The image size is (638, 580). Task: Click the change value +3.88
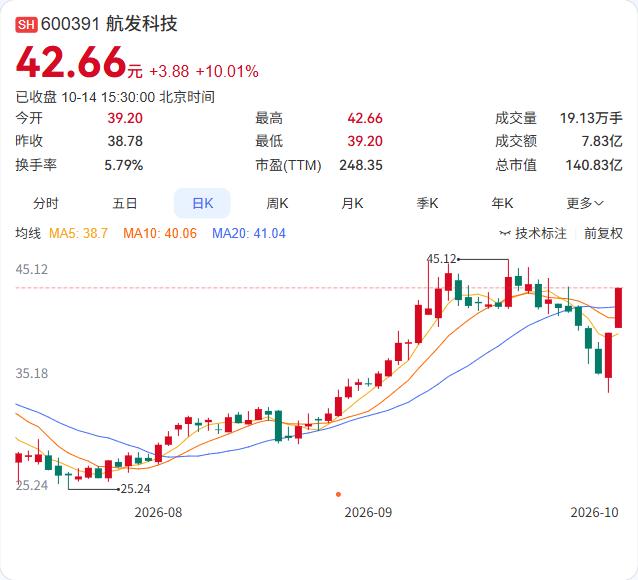[169, 72]
